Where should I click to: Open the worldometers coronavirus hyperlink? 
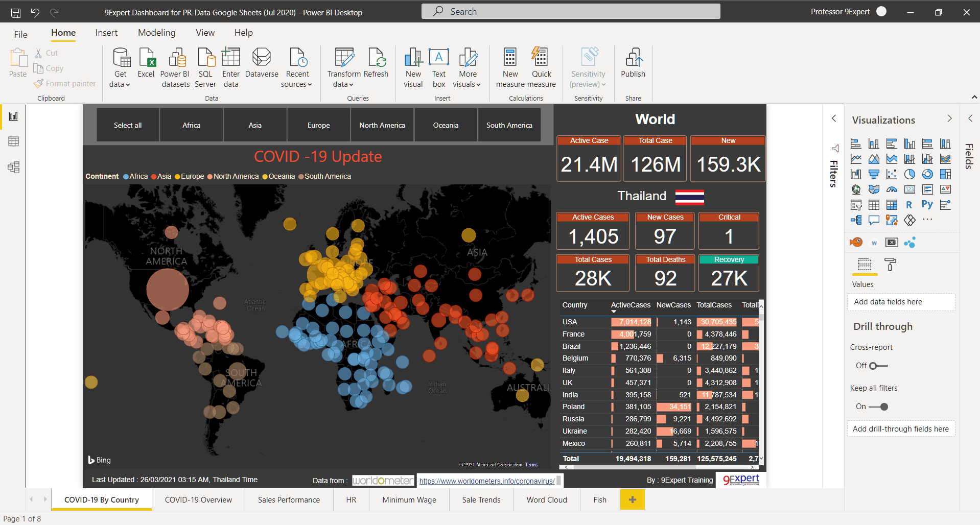(487, 481)
